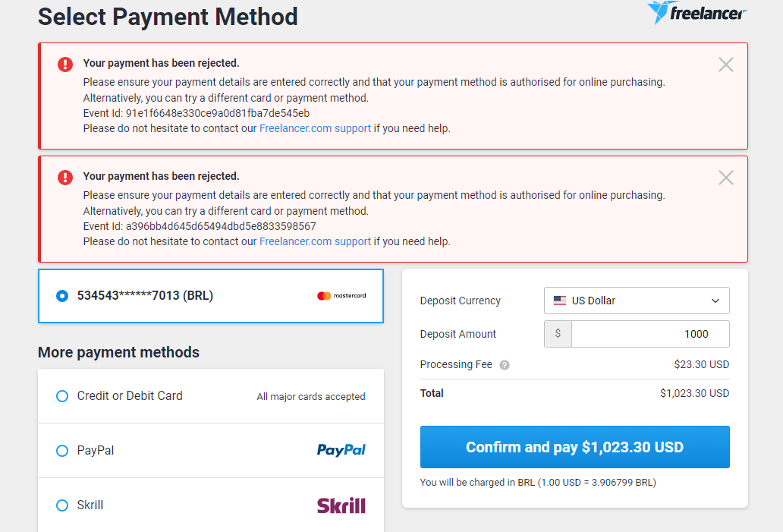Viewport: 783px width, 532px height.
Task: Click the PayPal logo
Action: click(341, 450)
